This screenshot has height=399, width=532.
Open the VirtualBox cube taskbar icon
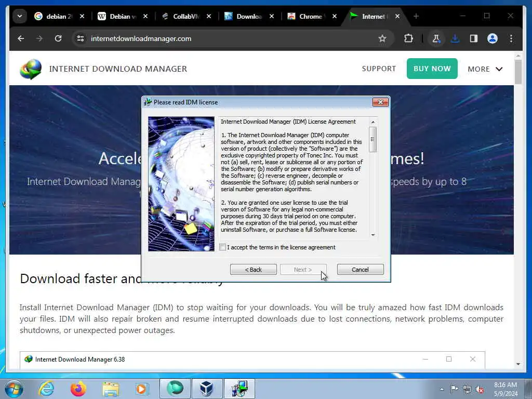click(x=207, y=389)
